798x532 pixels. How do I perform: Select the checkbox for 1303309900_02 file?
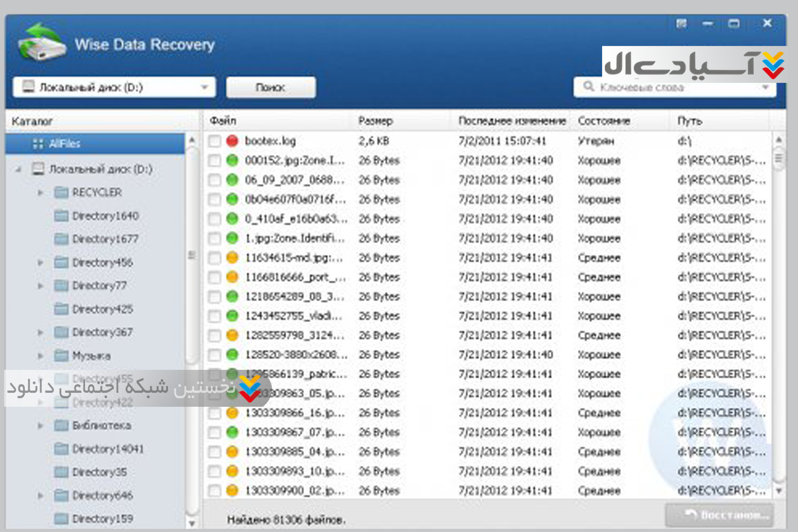point(215,491)
